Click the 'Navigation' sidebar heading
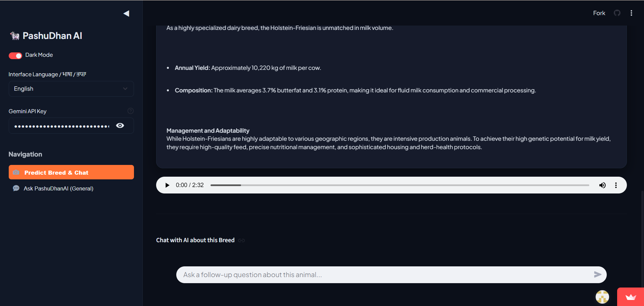Viewport: 644px width, 306px height. pos(26,154)
